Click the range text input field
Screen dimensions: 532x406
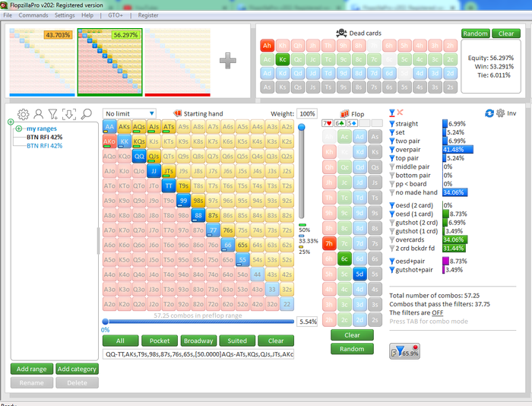(x=198, y=354)
